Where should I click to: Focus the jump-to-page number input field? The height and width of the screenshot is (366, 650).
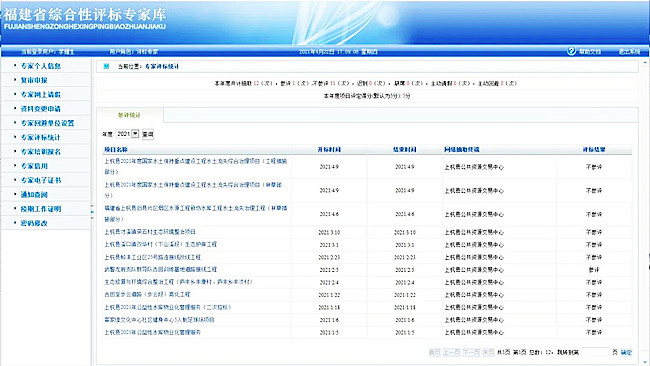pyautogui.click(x=595, y=352)
